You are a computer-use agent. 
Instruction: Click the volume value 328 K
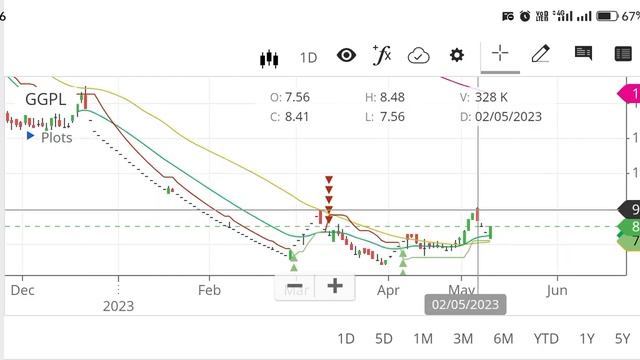coord(491,97)
